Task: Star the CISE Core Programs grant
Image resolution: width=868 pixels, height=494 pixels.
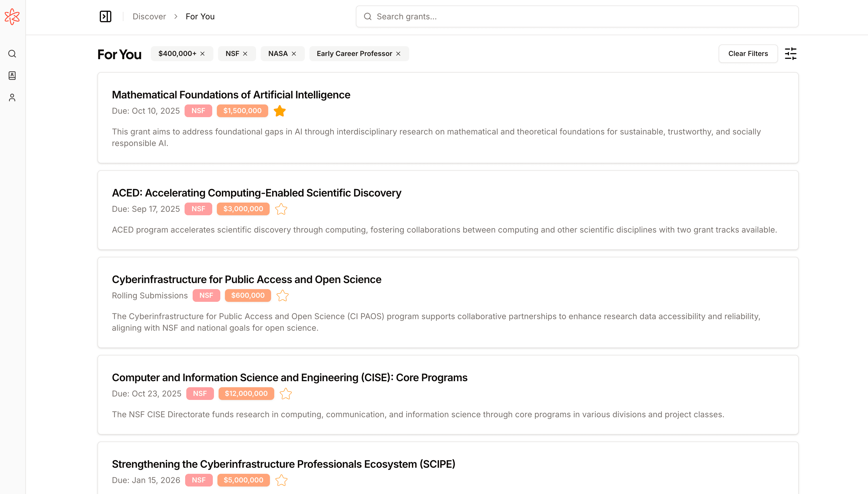Action: 285,394
